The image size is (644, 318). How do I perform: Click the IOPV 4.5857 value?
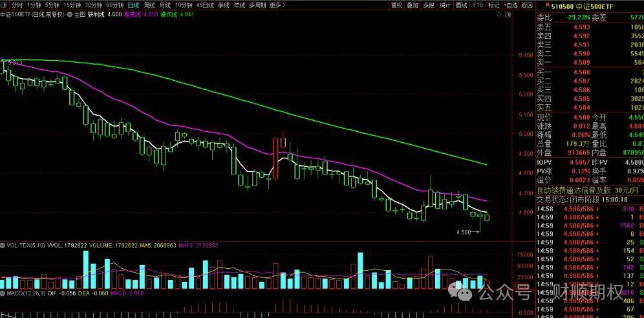pos(581,162)
